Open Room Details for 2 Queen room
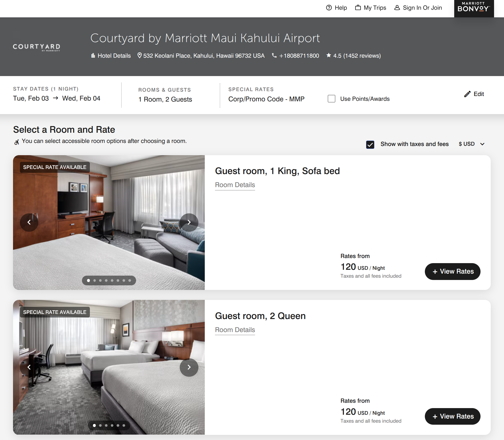The height and width of the screenshot is (440, 504). (x=235, y=330)
